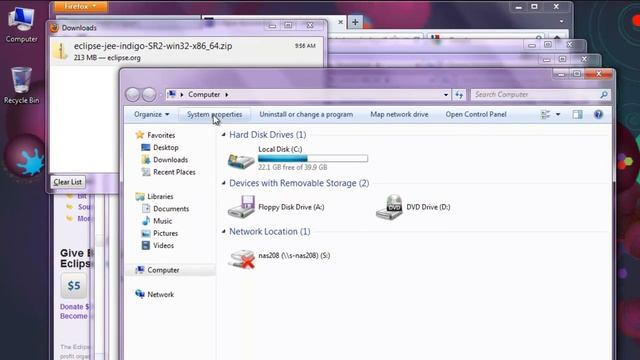This screenshot has width=640, height=360.
Task: Go back in Explorer navigation
Action: coord(133,94)
